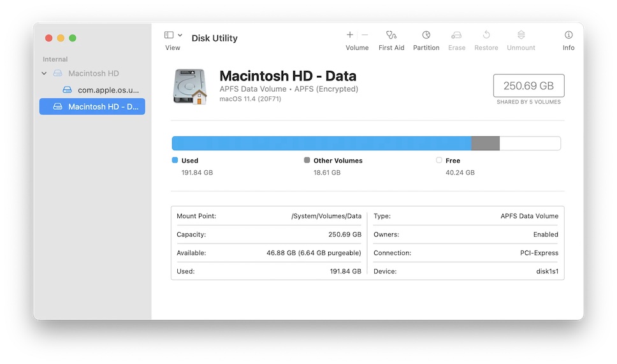Click the blue Used segment of storage bar

[x=321, y=143]
